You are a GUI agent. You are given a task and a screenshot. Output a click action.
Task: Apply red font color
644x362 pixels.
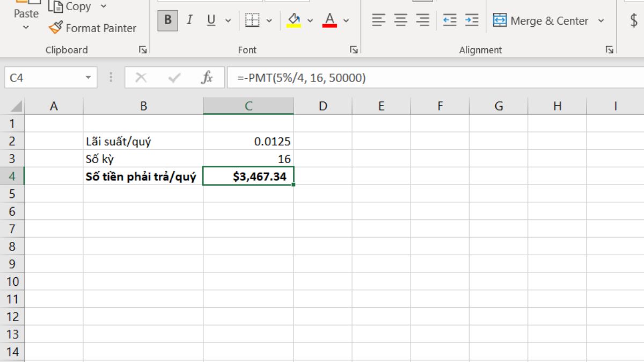click(x=330, y=20)
